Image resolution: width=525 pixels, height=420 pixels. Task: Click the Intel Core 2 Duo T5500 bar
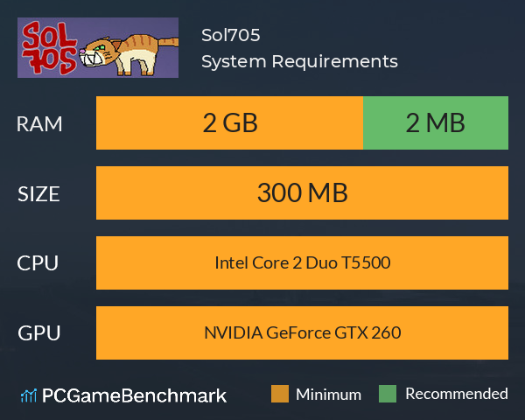tap(302, 262)
